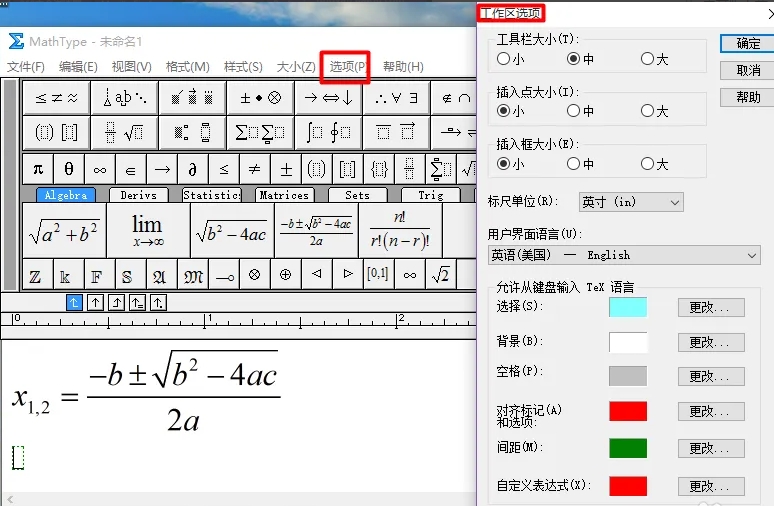Click 更改 next to 背景(B) color
This screenshot has width=774, height=506.
tap(710, 343)
